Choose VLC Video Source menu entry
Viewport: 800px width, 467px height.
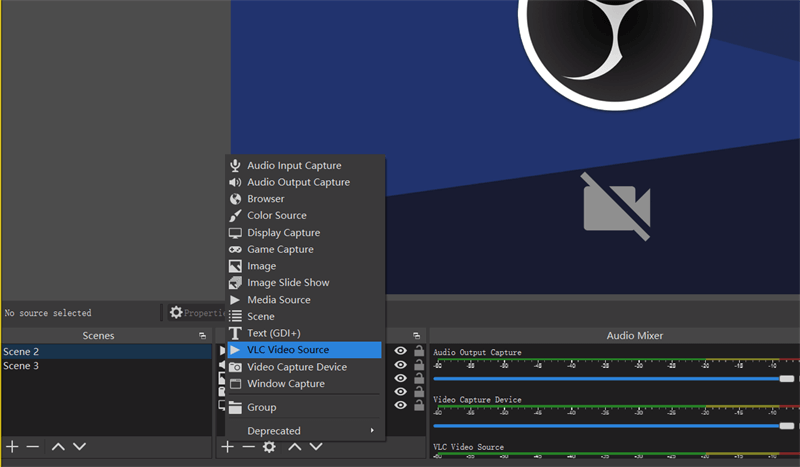click(x=287, y=350)
